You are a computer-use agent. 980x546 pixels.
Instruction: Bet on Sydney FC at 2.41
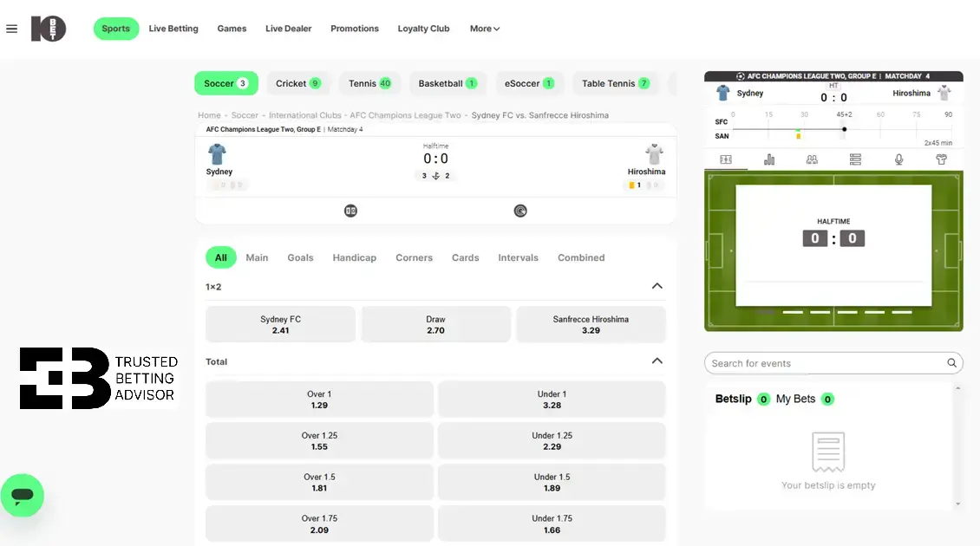pyautogui.click(x=281, y=324)
